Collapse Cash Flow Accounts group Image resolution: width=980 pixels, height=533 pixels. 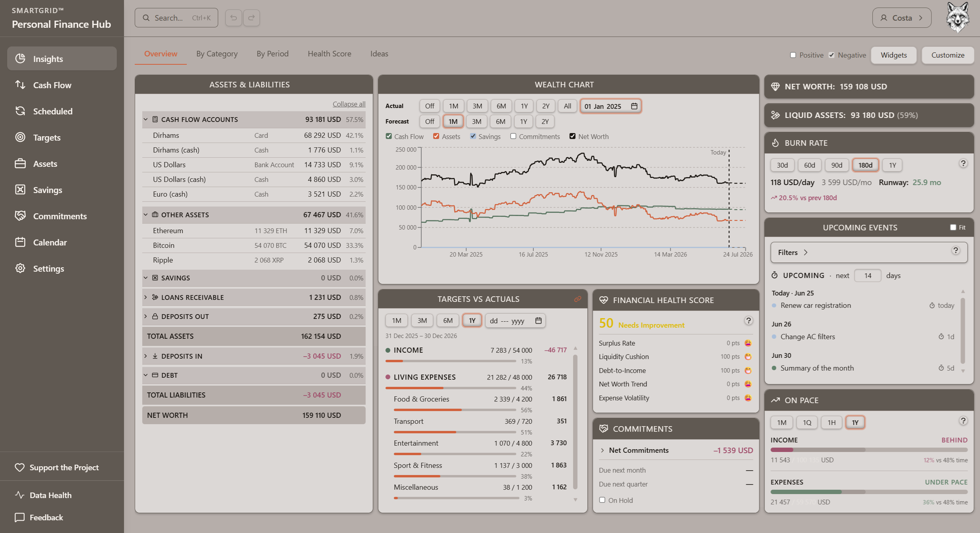click(x=145, y=120)
